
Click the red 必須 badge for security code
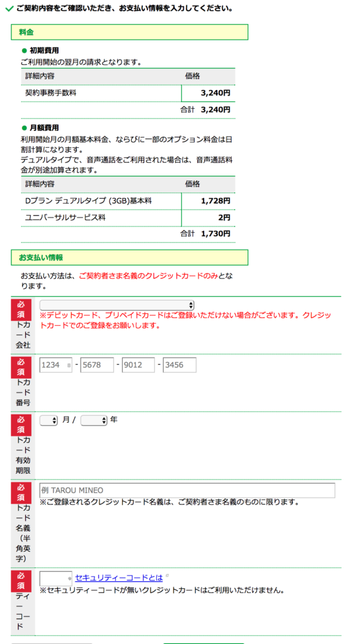(x=21, y=581)
